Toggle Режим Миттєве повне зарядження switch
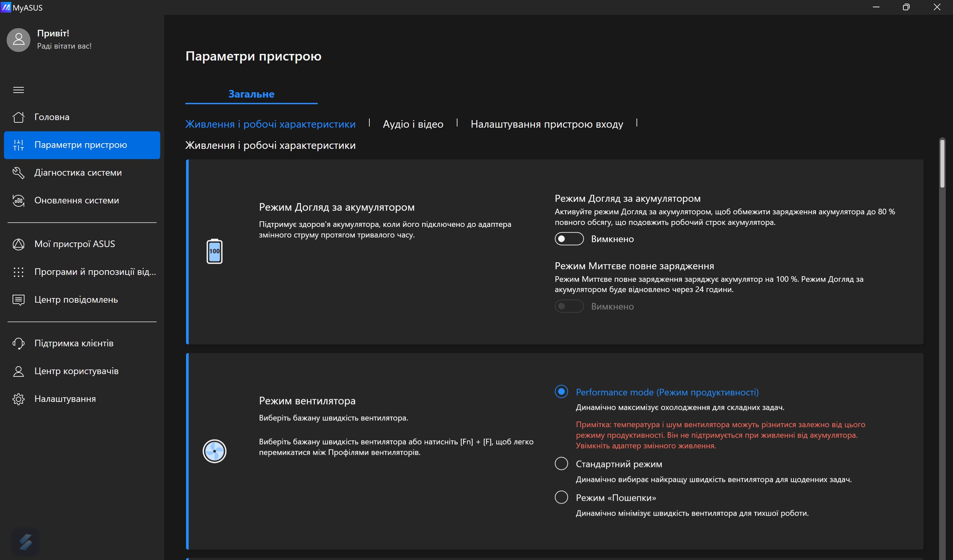Viewport: 953px width, 560px height. (x=569, y=306)
